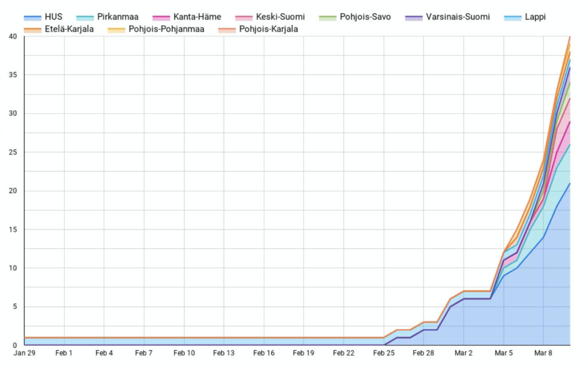588x369 pixels.
Task: Click the Varsinais-Suomi legend label
Action: (x=458, y=17)
